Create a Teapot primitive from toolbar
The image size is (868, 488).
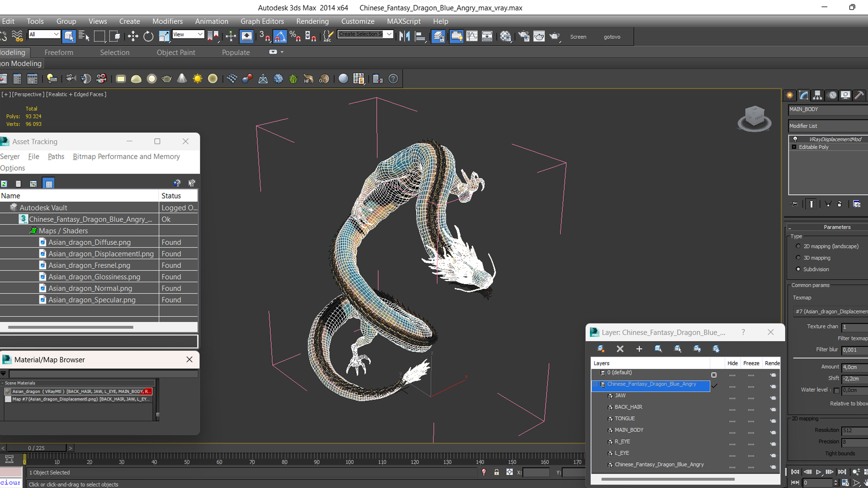(x=167, y=79)
